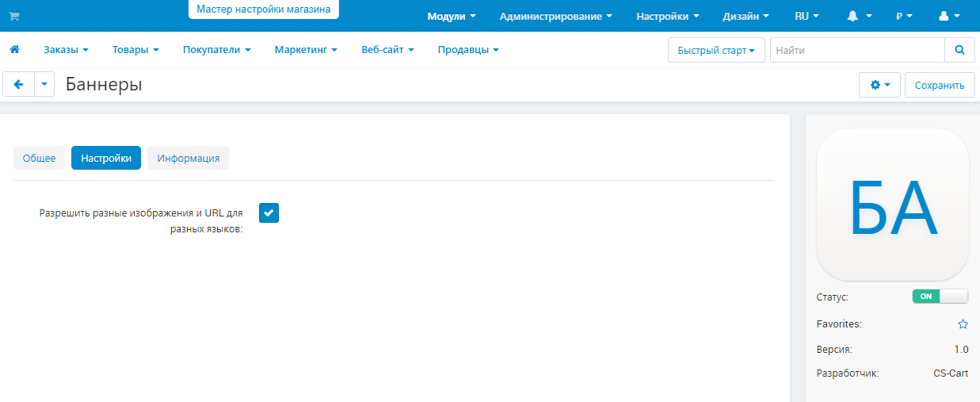Open the Модули dropdown menu
This screenshot has width=980, height=402.
click(452, 16)
